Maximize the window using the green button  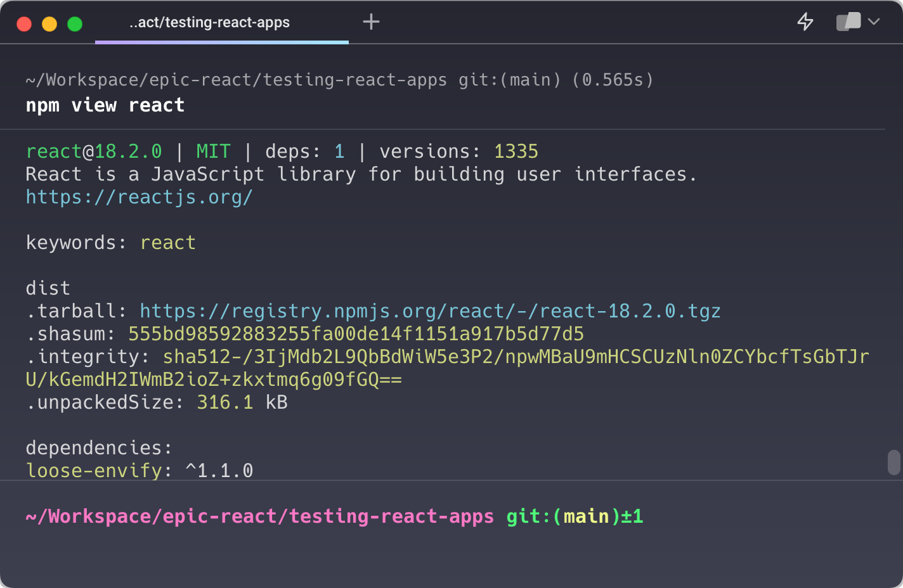[75, 24]
